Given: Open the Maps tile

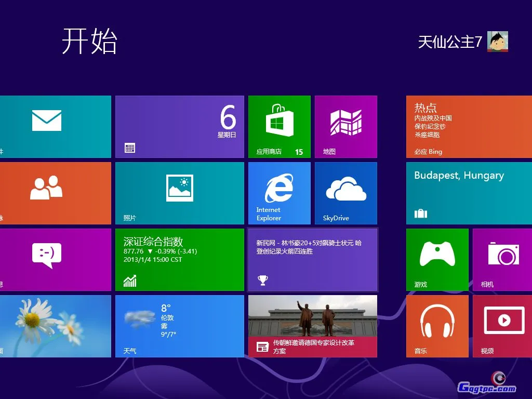Looking at the screenshot, I should 345,126.
